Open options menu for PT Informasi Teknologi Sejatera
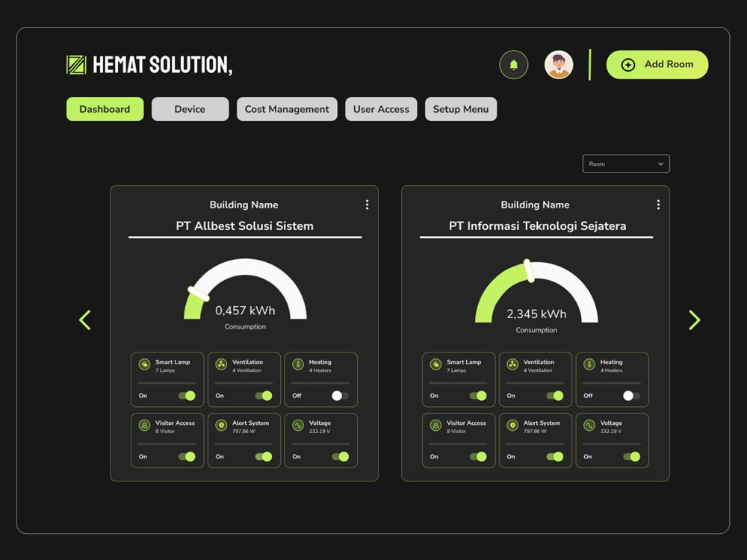This screenshot has width=747, height=560. [x=658, y=205]
